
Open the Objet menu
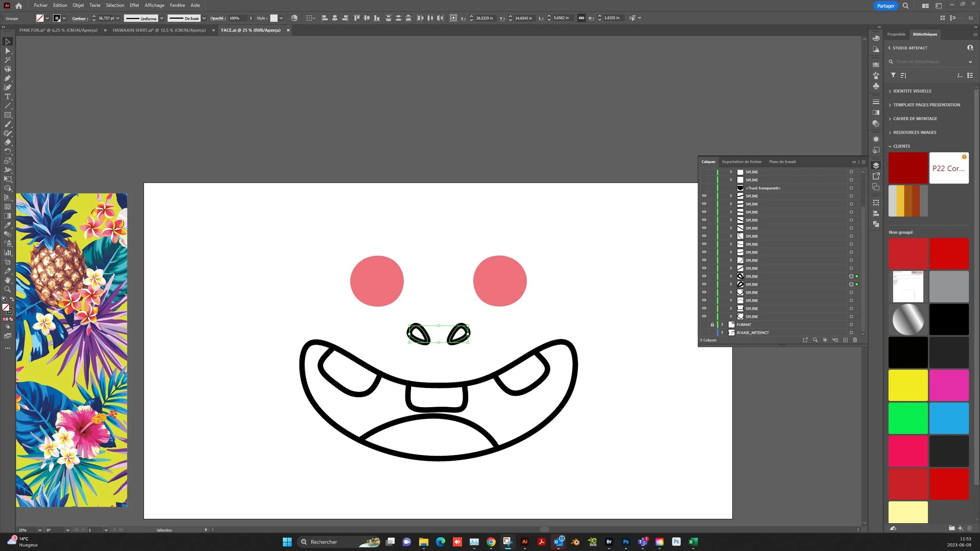(78, 5)
